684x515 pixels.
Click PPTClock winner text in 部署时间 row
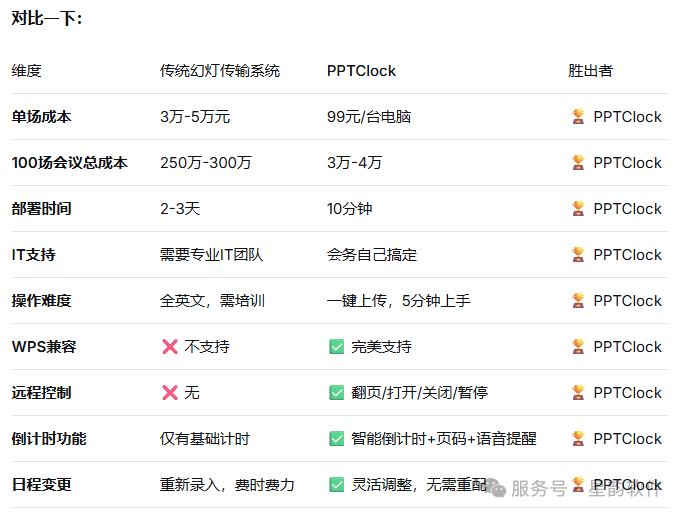pyautogui.click(x=627, y=209)
